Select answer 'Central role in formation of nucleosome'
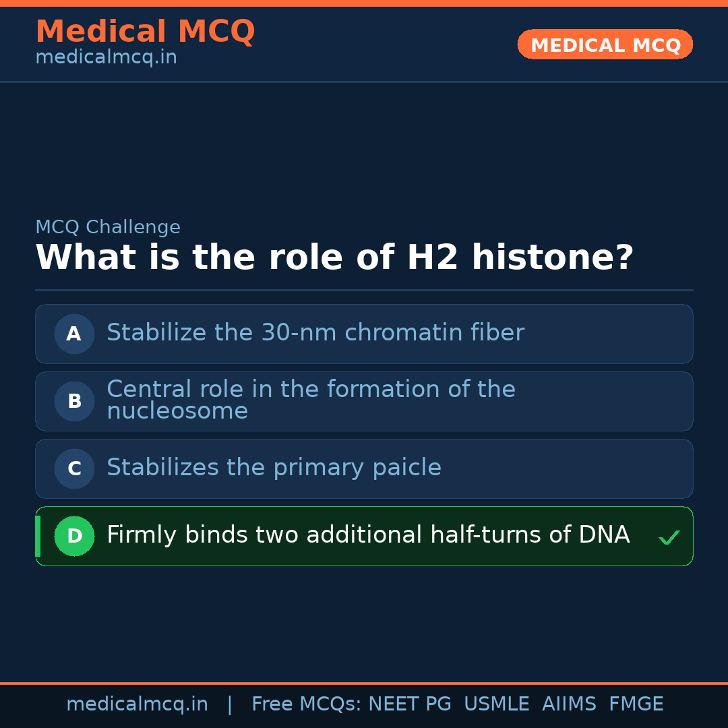728x728 pixels. point(311,400)
